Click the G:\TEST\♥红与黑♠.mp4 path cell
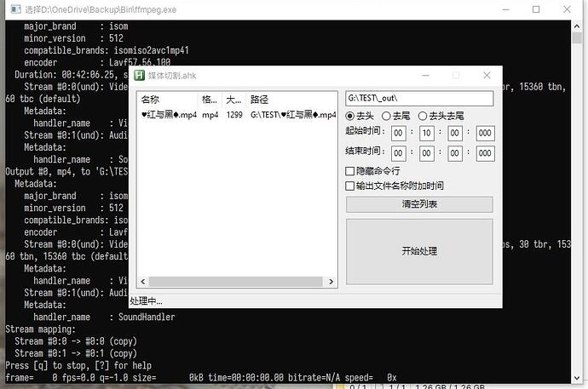This screenshot has height=389, width=588. tap(293, 115)
